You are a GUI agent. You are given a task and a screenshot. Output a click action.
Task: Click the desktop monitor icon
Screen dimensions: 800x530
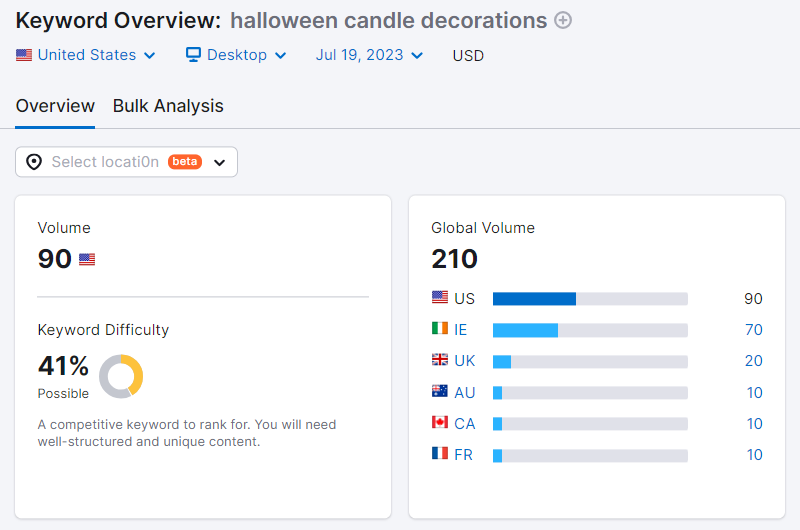194,55
